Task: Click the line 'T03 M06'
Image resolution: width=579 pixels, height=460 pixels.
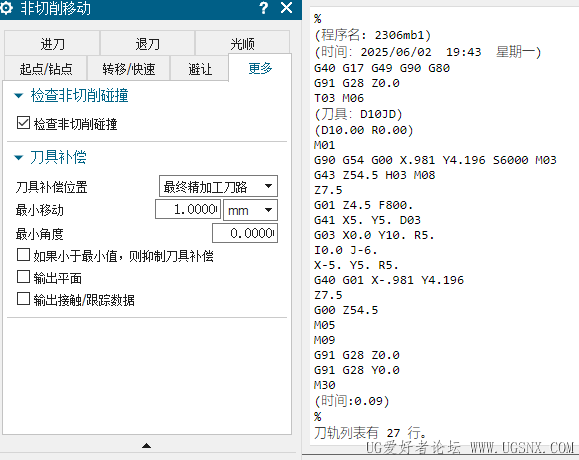Action: pos(339,98)
